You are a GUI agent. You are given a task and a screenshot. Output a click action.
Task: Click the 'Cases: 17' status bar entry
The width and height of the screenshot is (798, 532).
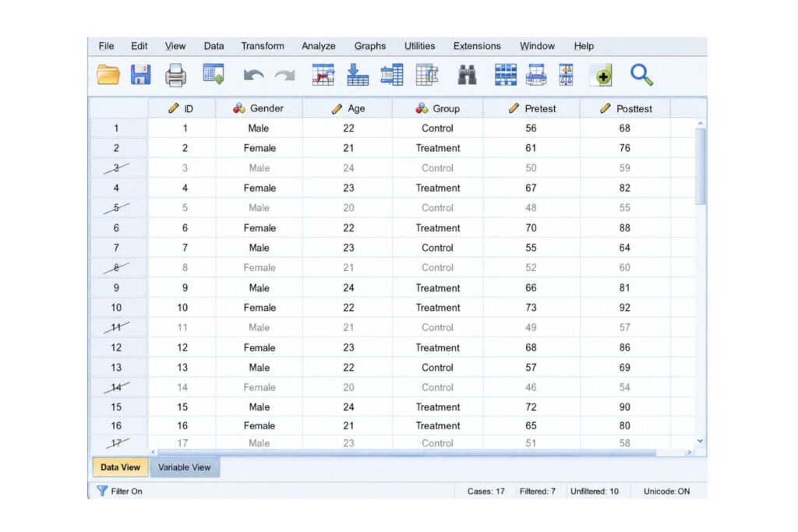tap(486, 491)
